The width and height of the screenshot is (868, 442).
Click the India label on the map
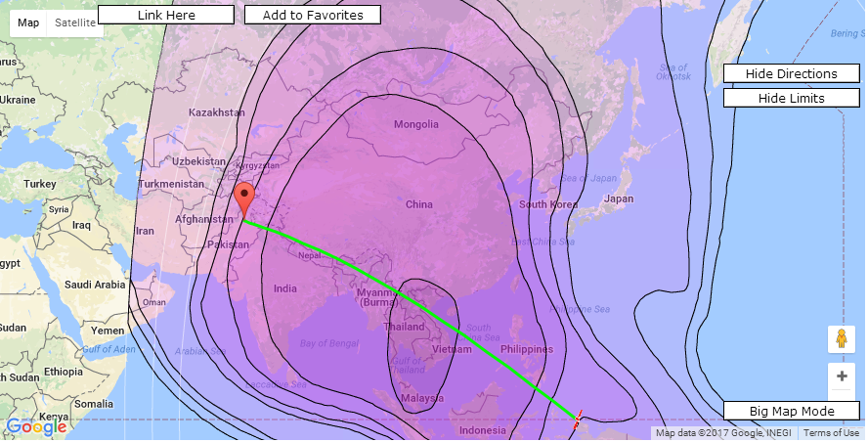285,288
